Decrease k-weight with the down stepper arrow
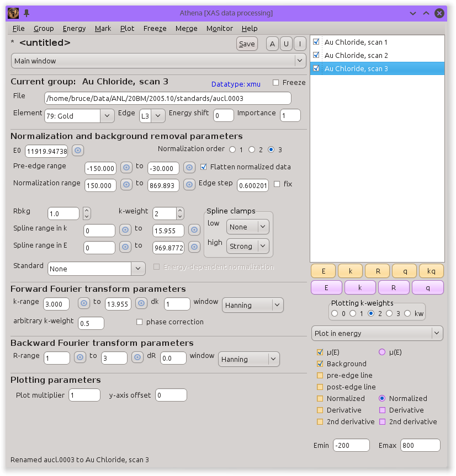The height and width of the screenshot is (476, 456). click(180, 216)
